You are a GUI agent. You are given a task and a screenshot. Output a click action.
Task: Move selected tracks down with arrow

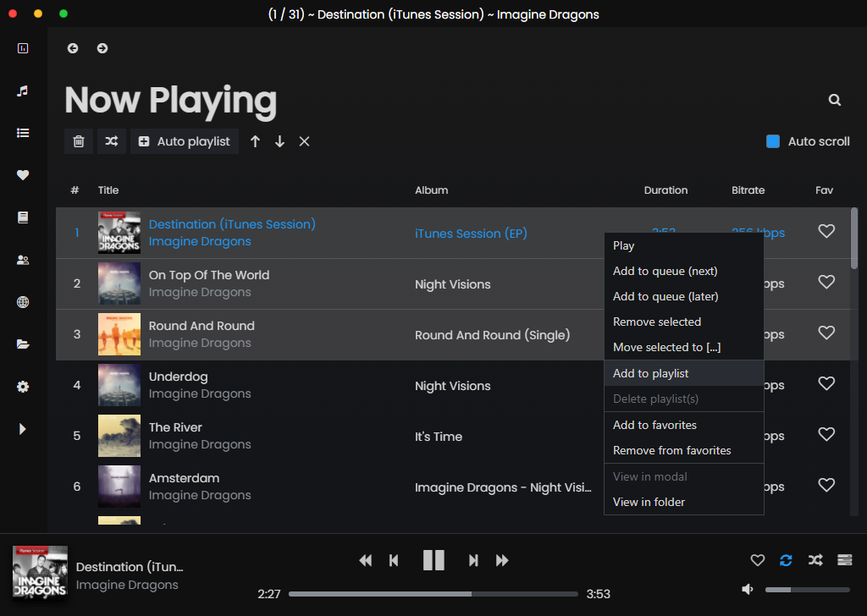279,141
